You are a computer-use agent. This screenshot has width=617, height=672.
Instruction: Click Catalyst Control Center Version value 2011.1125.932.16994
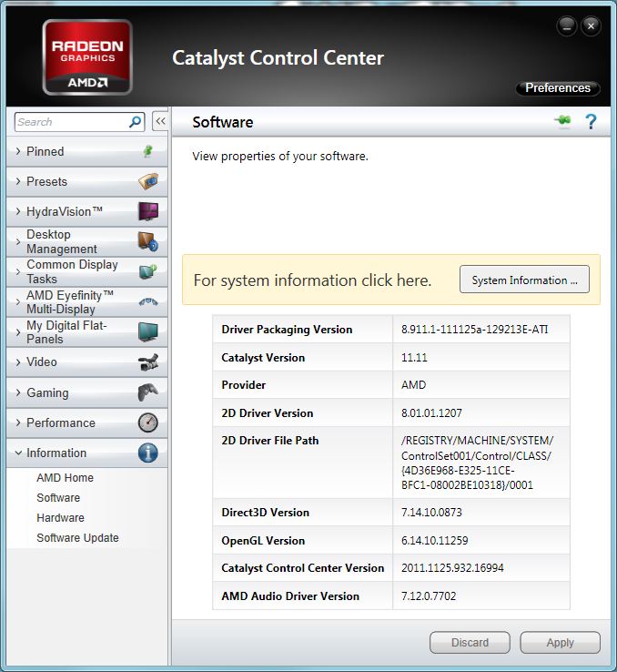pos(452,568)
